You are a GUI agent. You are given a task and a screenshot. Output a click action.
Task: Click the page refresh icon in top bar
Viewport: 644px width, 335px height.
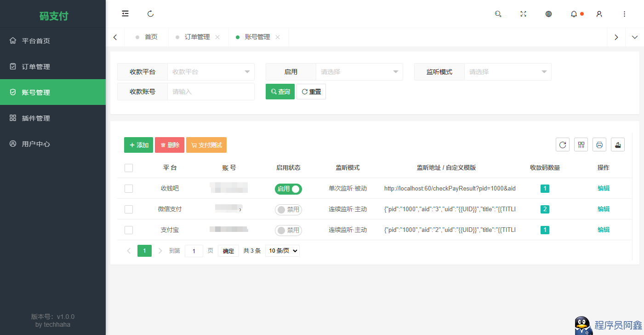coord(150,14)
